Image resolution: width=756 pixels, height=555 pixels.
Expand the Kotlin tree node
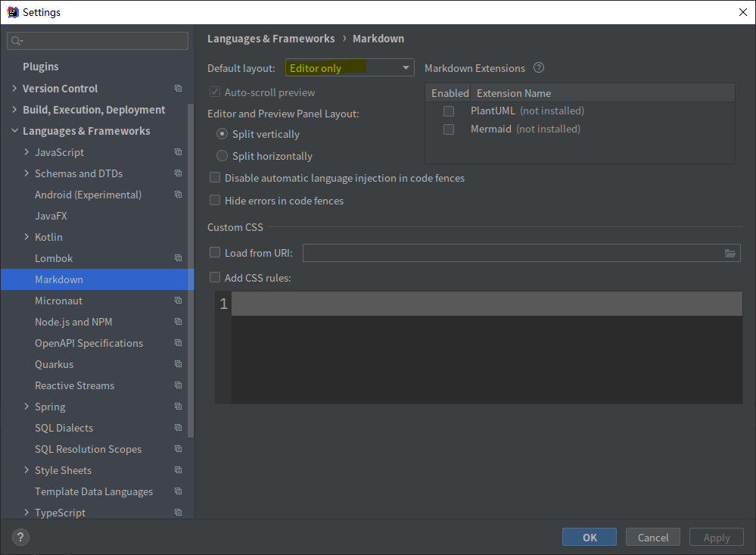(26, 237)
